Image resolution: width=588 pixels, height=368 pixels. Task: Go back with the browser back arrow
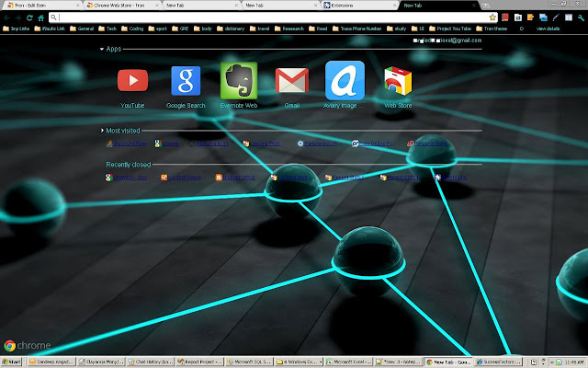[6, 17]
